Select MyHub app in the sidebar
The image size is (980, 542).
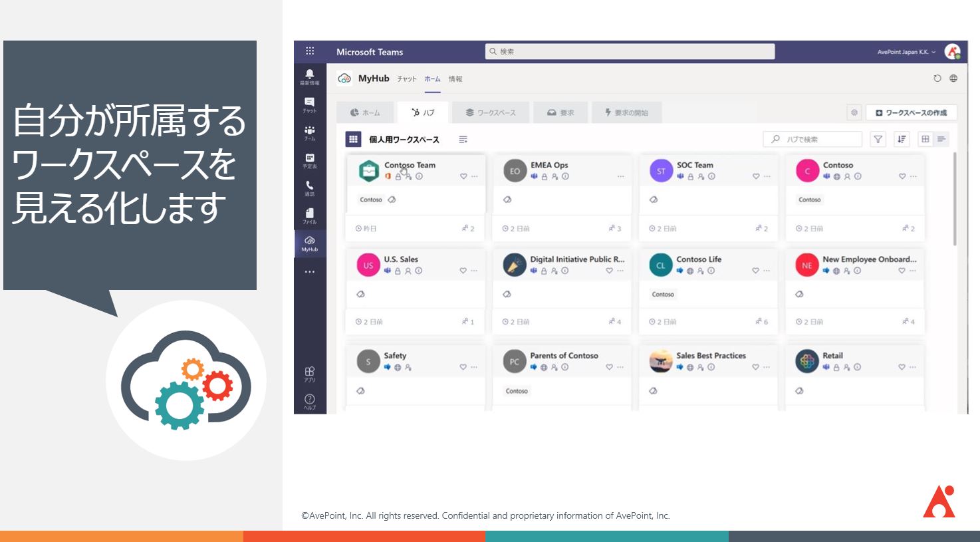click(310, 243)
